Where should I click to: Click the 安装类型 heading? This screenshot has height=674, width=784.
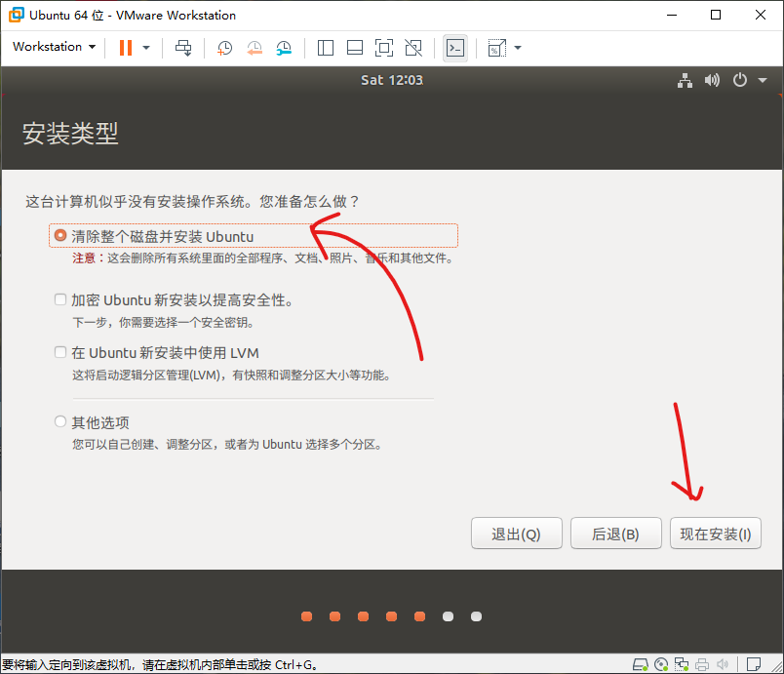[70, 134]
